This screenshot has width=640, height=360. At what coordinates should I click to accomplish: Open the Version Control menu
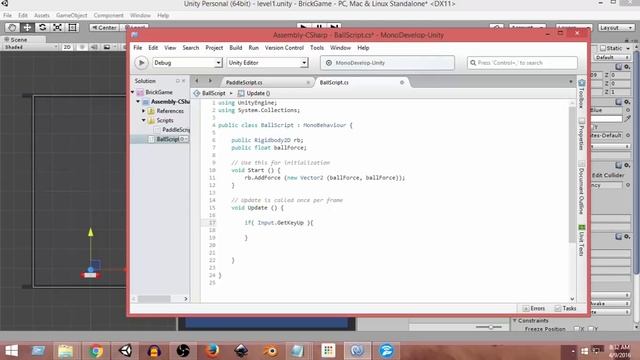coord(284,48)
